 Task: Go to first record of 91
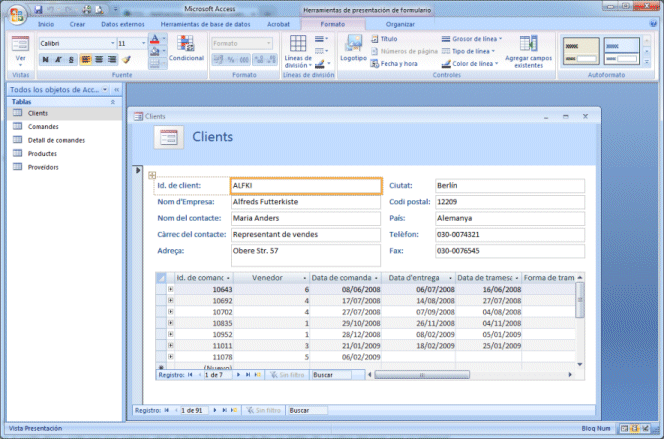[x=167, y=410]
